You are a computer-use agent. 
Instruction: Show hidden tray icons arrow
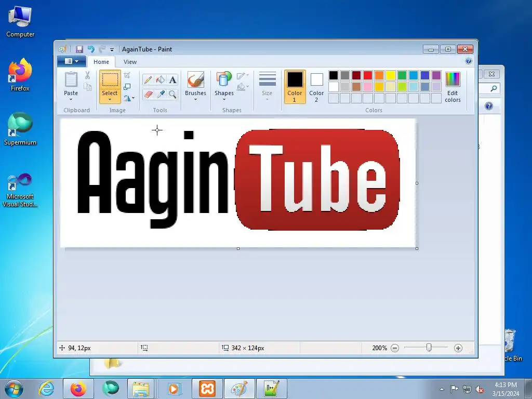coord(442,389)
